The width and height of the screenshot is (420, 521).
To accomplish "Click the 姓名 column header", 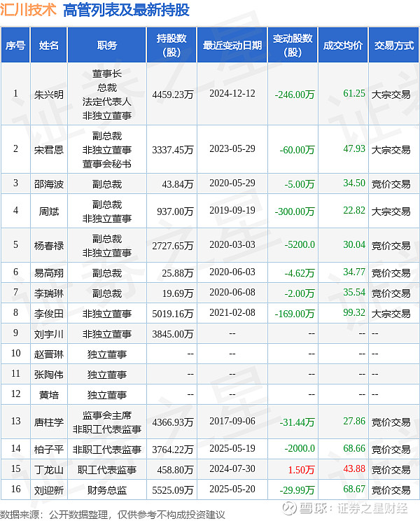I will [x=49, y=46].
